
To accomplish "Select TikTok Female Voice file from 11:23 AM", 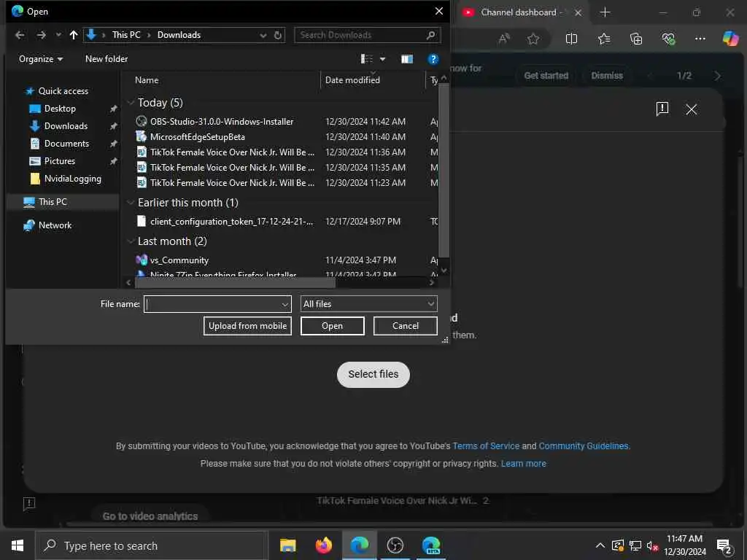I will tap(232, 182).
